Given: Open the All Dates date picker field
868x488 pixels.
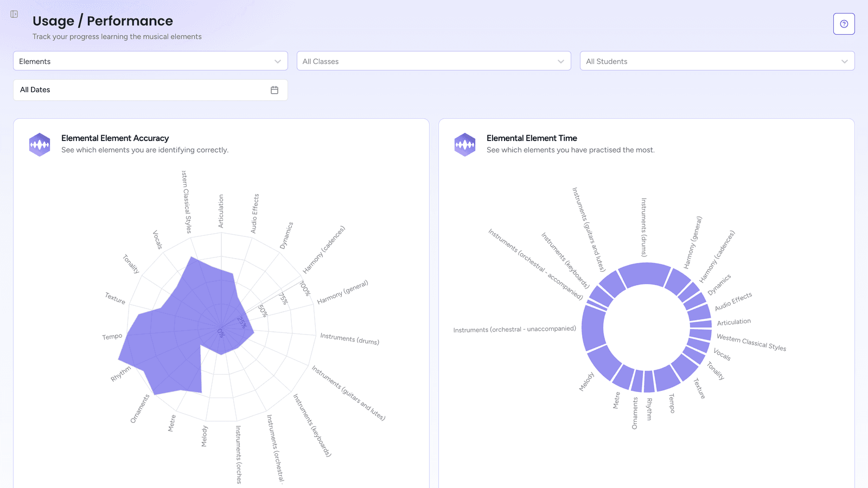Looking at the screenshot, I should (150, 90).
